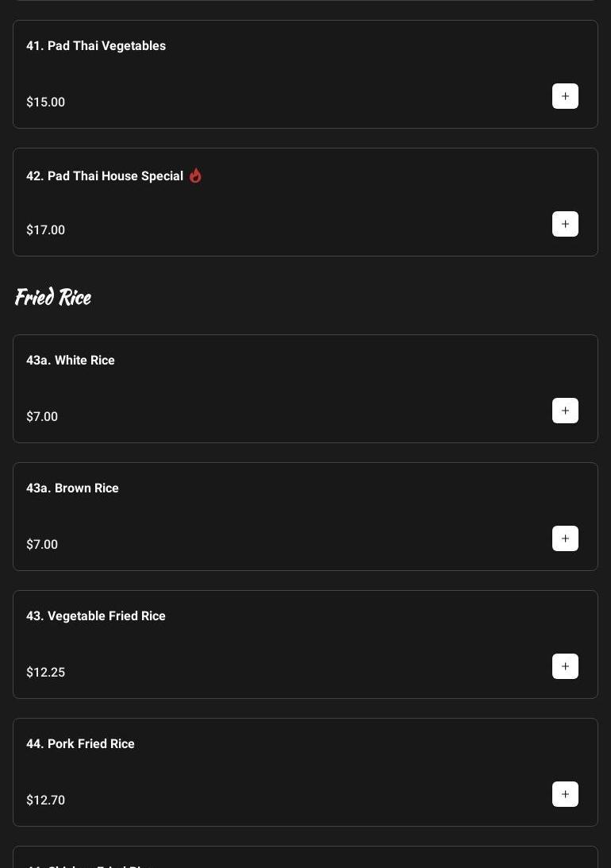View the 43a. Brown Rice item
Screen dimensions: 611x868
point(72,488)
